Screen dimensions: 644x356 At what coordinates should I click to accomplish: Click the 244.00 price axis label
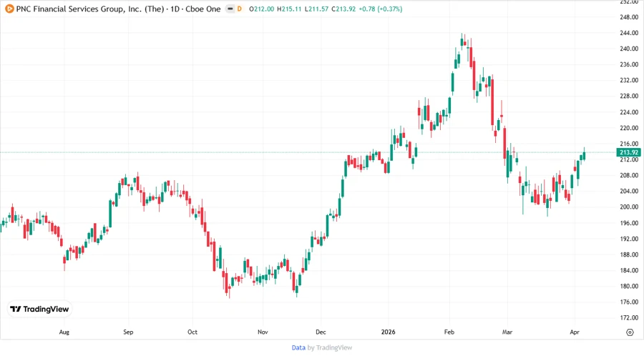tap(629, 33)
